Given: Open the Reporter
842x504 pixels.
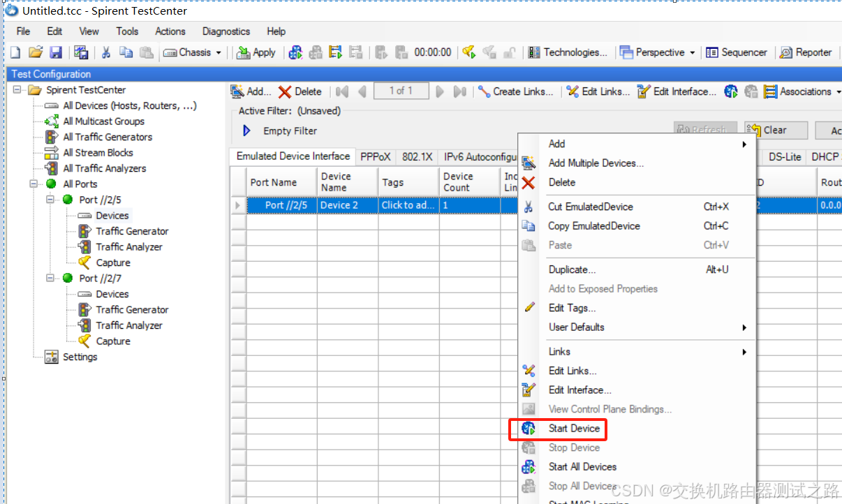Looking at the screenshot, I should point(806,52).
